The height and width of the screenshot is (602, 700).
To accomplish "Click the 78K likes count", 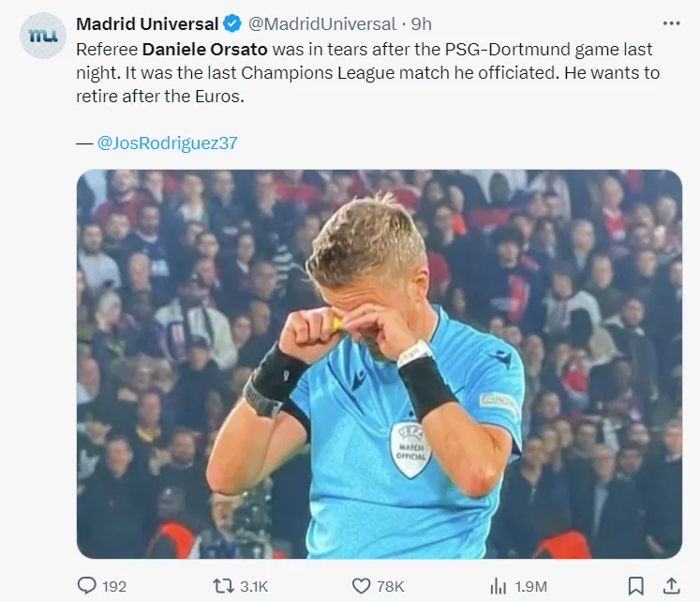I will 392,586.
